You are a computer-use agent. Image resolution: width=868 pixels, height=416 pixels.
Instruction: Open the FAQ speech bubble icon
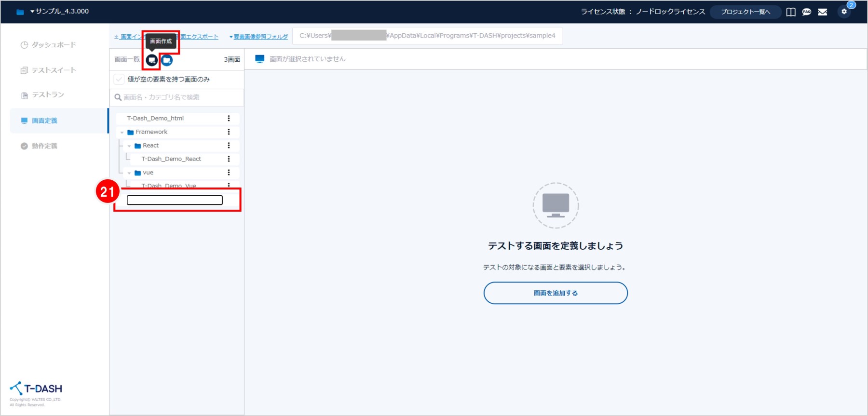click(x=807, y=12)
